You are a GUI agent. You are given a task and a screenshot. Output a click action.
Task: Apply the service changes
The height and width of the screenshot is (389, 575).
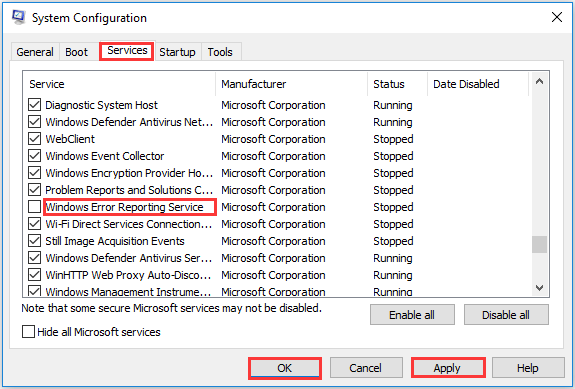point(448,368)
